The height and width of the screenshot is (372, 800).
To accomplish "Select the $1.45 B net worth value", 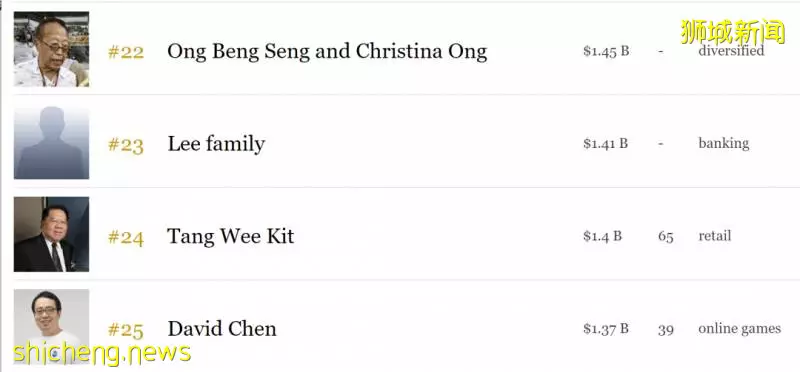I will (x=606, y=51).
